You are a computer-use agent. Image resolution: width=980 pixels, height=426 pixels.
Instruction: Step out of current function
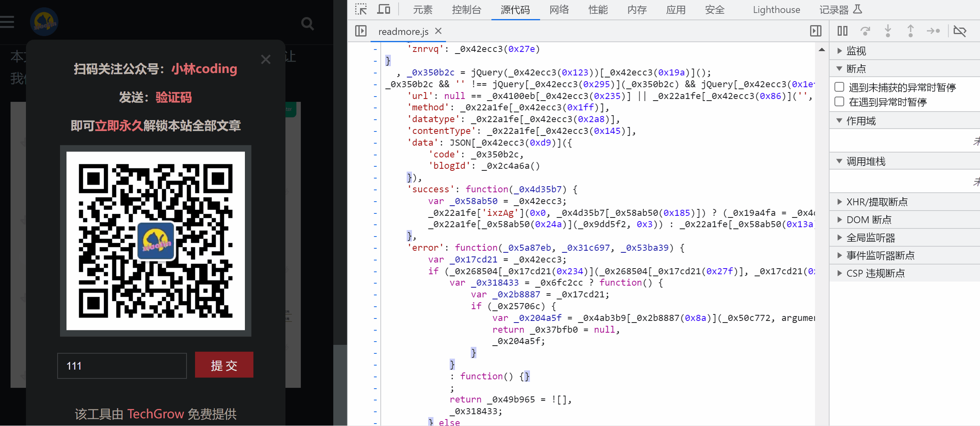tap(911, 31)
